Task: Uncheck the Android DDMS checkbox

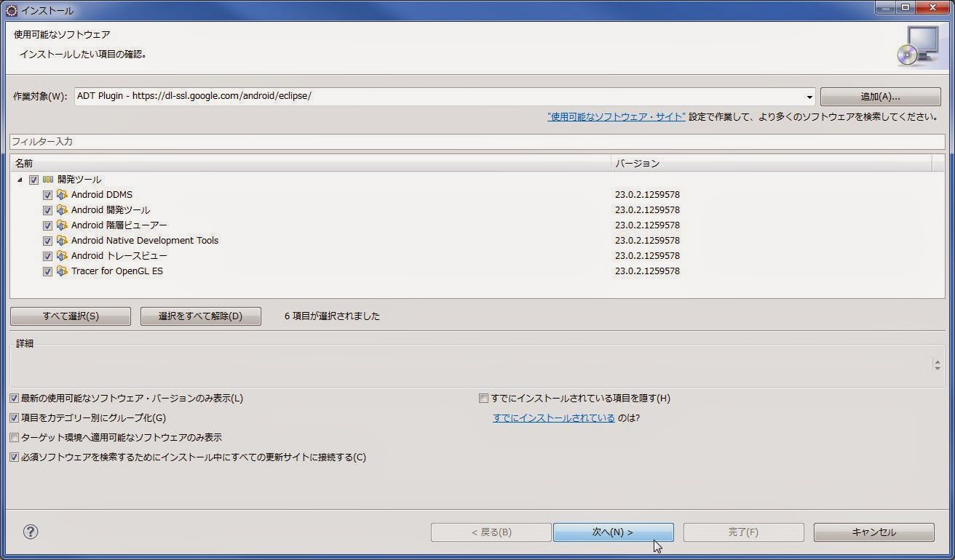Action: [47, 195]
